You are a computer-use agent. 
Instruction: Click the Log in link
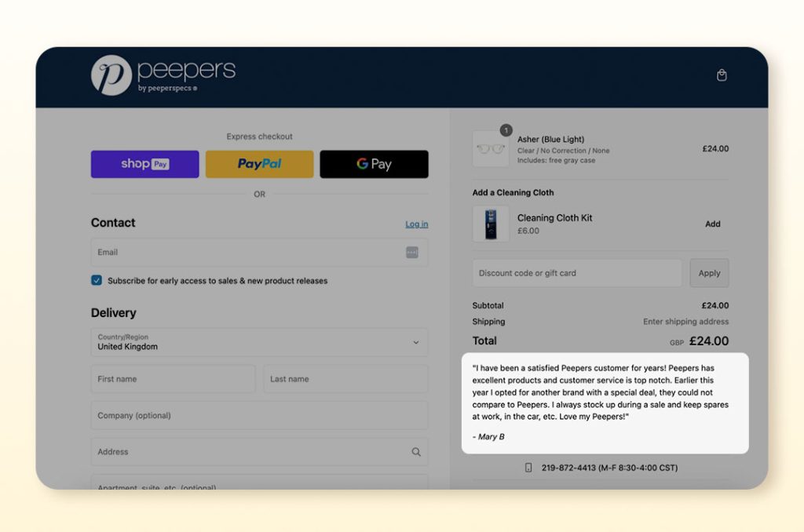[x=416, y=224]
